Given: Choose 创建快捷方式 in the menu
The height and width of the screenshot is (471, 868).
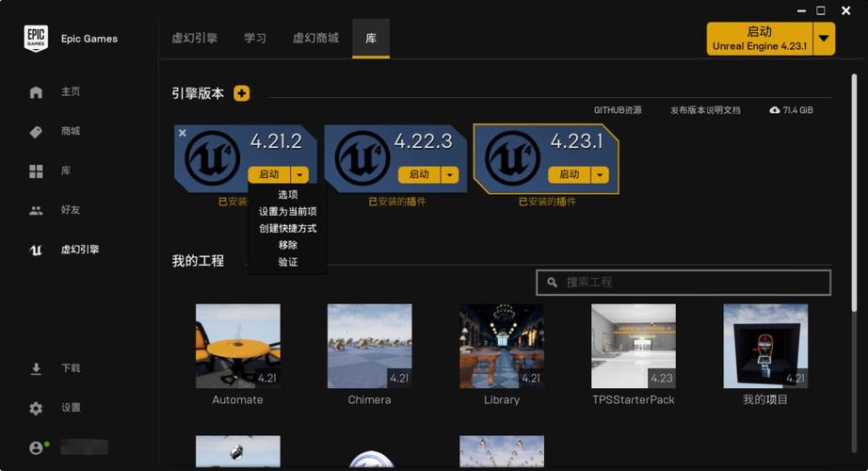Looking at the screenshot, I should click(x=288, y=228).
